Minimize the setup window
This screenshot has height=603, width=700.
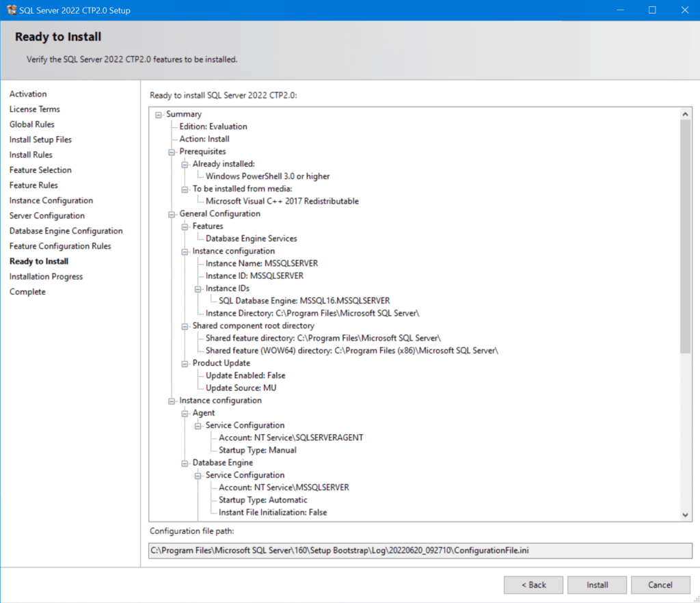click(x=620, y=10)
